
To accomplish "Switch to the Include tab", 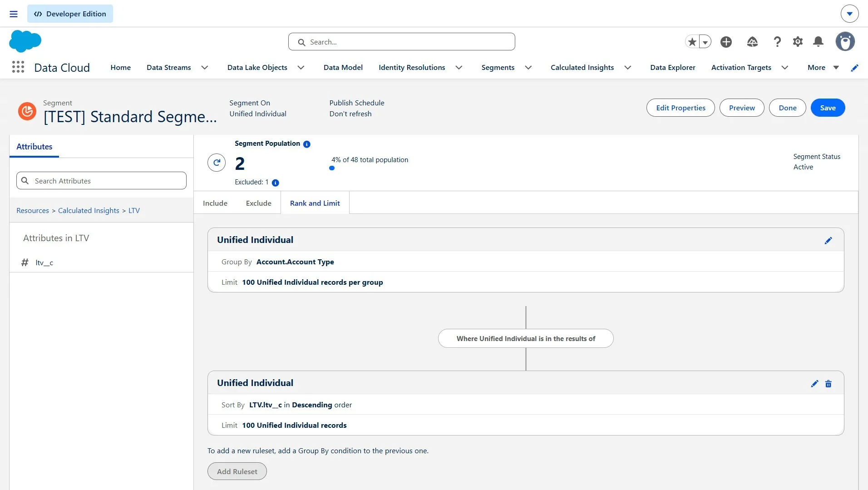I will click(215, 203).
